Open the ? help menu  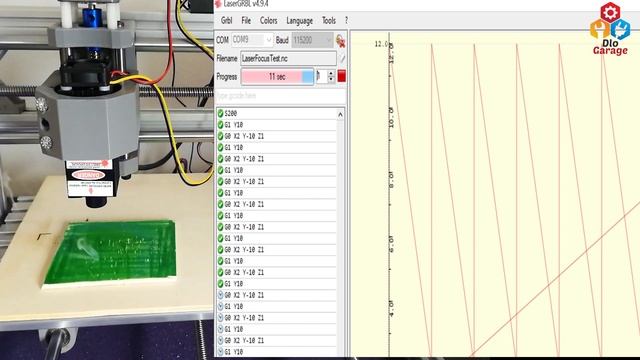point(346,20)
